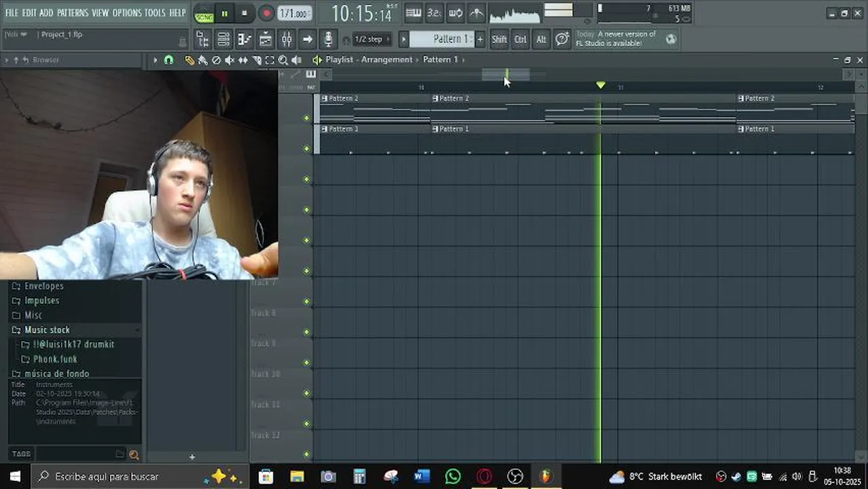The width and height of the screenshot is (868, 489).
Task: Click the metronome icon
Action: [477, 13]
